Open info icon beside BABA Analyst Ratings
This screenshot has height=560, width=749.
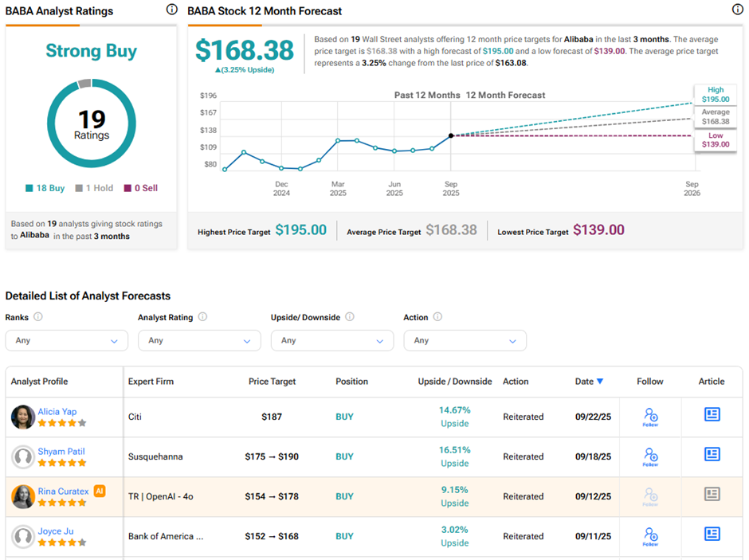tap(172, 10)
